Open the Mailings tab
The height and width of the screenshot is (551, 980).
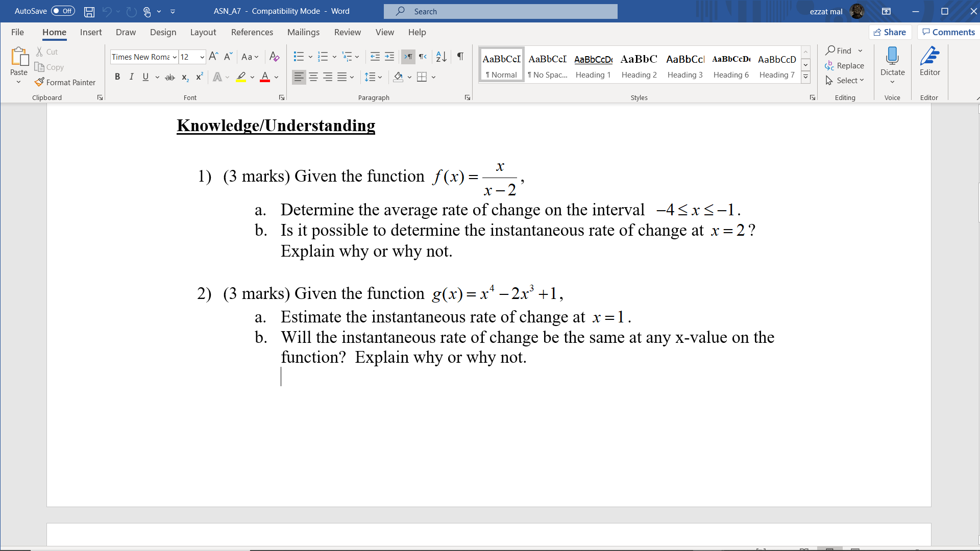[303, 32]
